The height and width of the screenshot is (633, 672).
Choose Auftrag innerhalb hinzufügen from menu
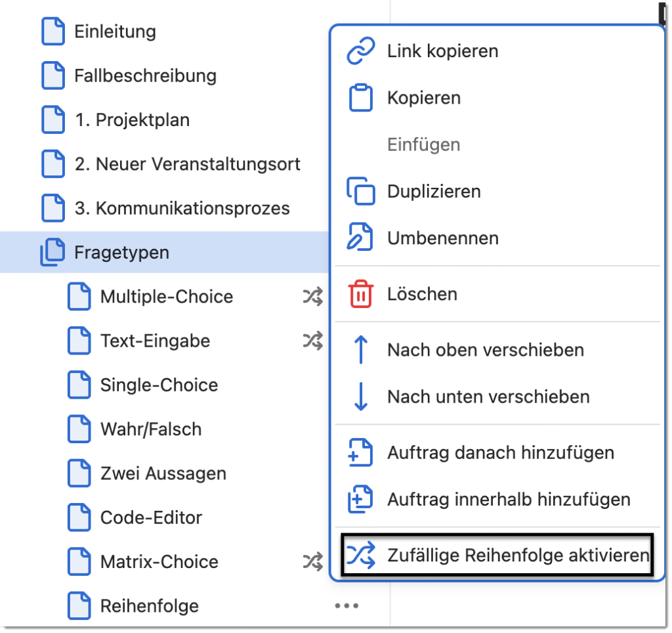click(508, 500)
